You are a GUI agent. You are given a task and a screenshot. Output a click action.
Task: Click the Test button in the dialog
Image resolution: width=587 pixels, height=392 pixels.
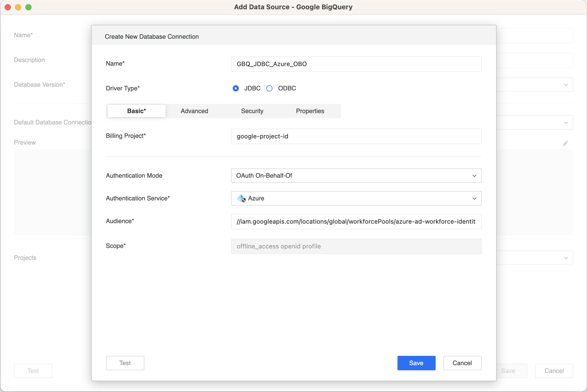tap(125, 363)
